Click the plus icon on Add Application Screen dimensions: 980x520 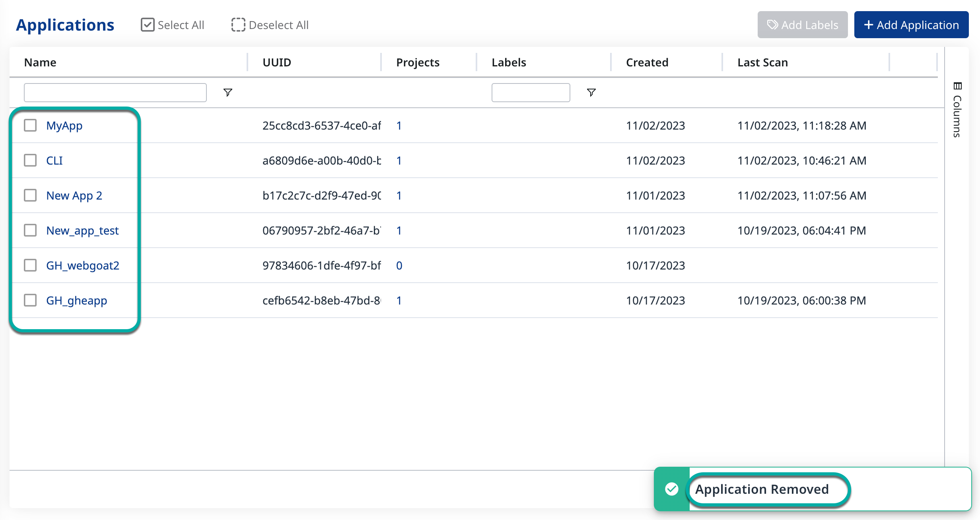coord(869,25)
